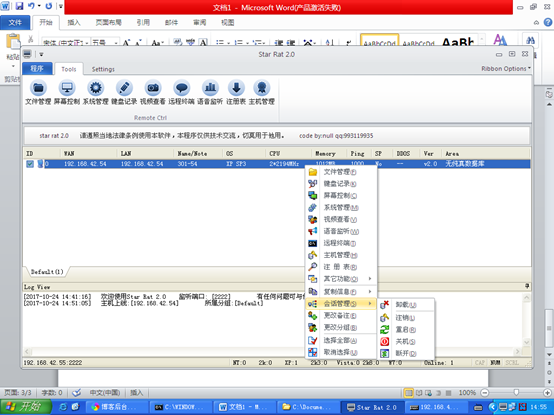The width and height of the screenshot is (554, 415).
Task: Open the Word 页面布局 ribbon tab
Action: (x=108, y=23)
